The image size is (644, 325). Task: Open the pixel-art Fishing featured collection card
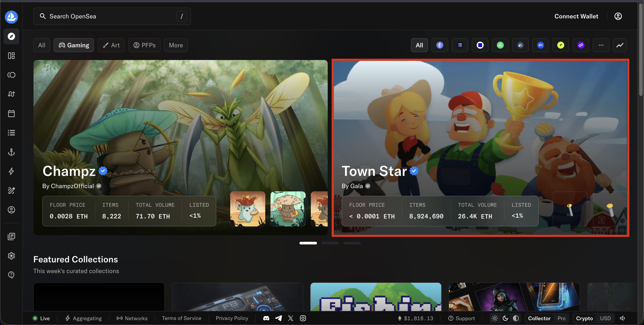pos(376,297)
